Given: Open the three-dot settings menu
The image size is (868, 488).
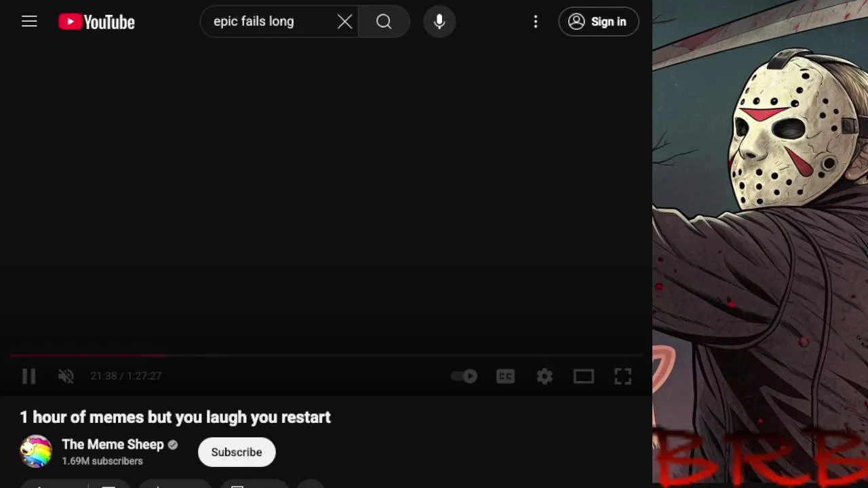Looking at the screenshot, I should pos(536,22).
